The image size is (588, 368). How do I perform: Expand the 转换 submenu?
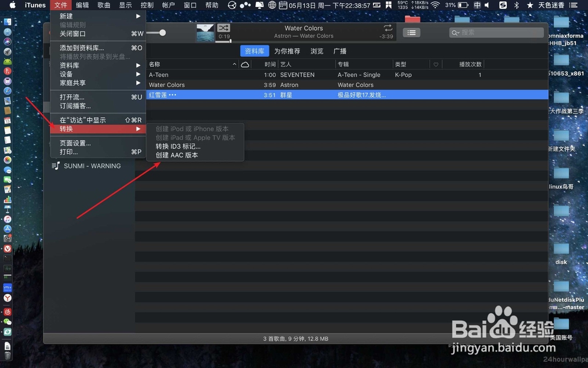[x=98, y=129]
